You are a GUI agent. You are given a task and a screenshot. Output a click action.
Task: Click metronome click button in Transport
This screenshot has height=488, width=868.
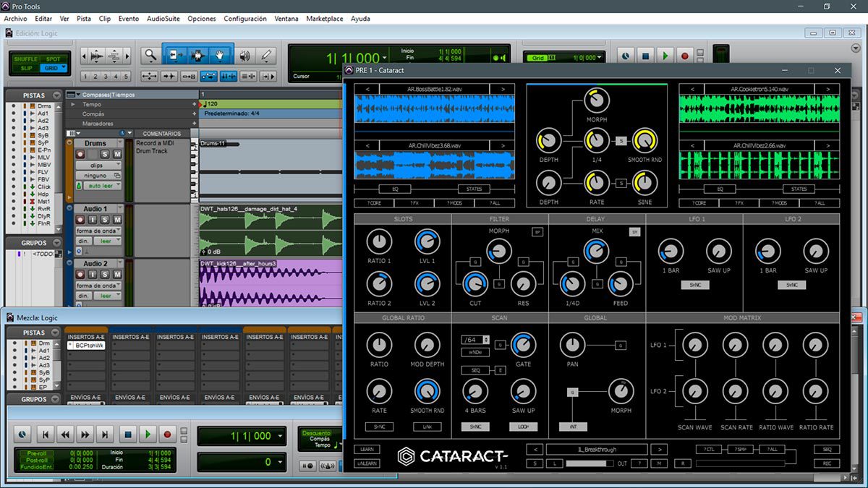(x=328, y=466)
